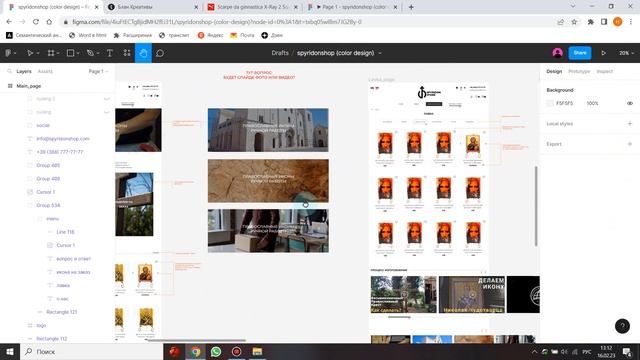Screen dimensions: 640x360
Task: Open the Inspect tab
Action: pos(604,71)
